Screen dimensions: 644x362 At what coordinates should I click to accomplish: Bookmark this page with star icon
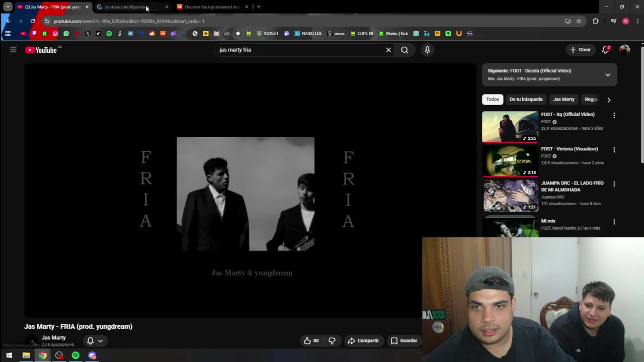click(x=579, y=21)
